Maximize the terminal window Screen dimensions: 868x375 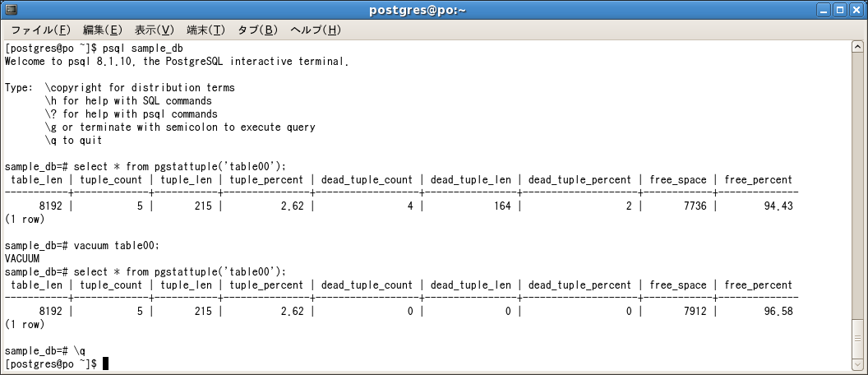click(840, 9)
